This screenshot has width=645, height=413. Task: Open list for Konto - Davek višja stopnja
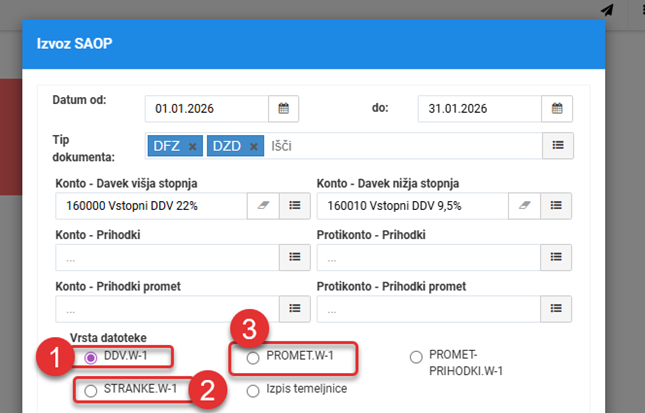[295, 205]
